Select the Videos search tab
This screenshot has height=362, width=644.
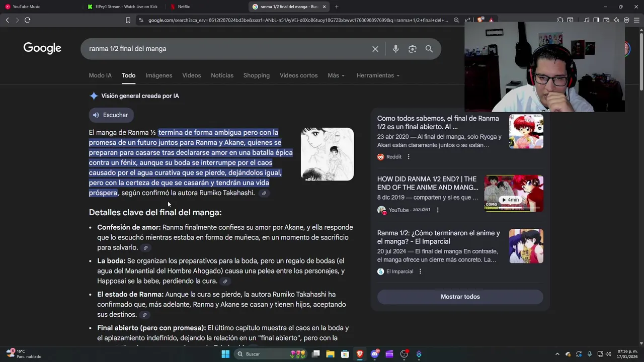(x=192, y=75)
